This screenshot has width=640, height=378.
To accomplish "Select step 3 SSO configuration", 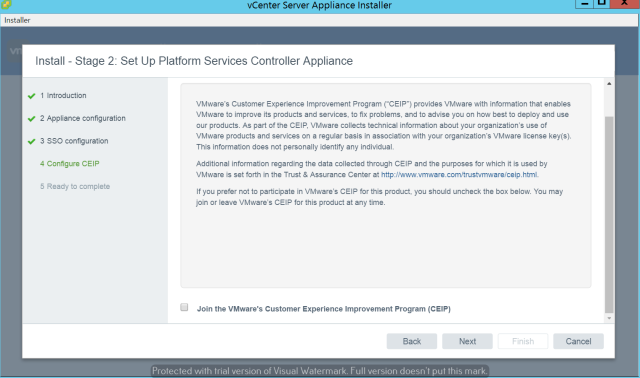I will [x=74, y=141].
